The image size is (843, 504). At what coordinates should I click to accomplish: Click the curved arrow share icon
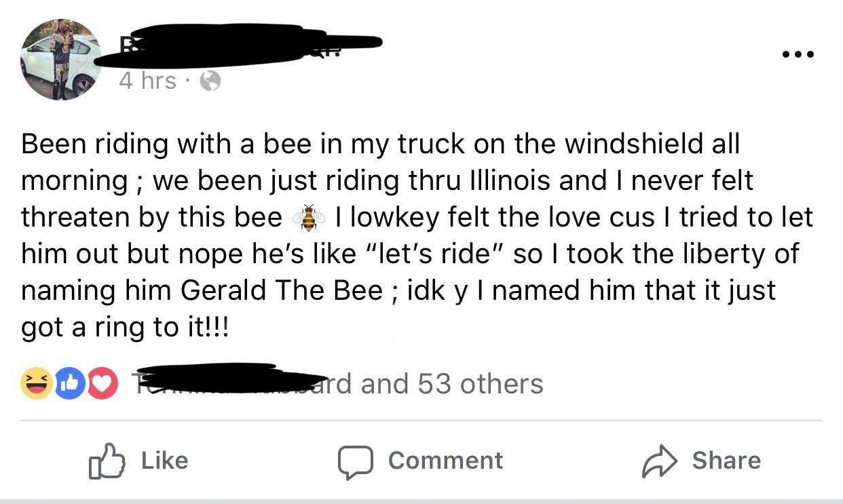660,461
